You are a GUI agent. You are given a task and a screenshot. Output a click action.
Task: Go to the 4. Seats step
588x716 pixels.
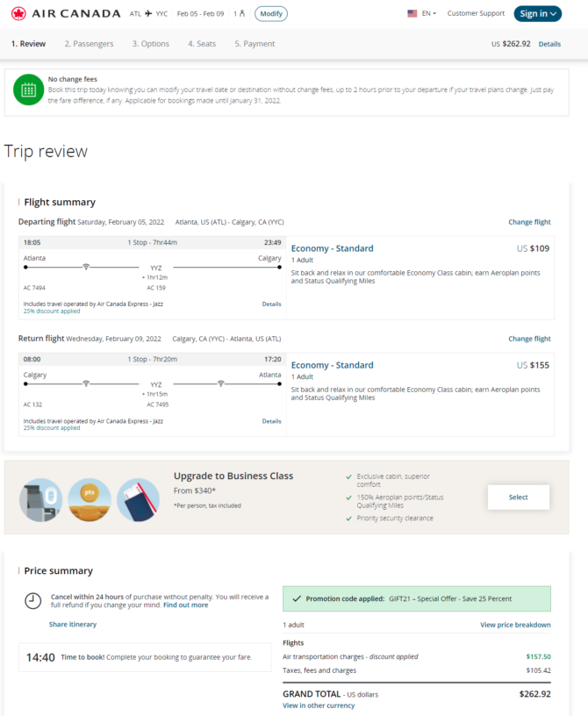tap(202, 44)
